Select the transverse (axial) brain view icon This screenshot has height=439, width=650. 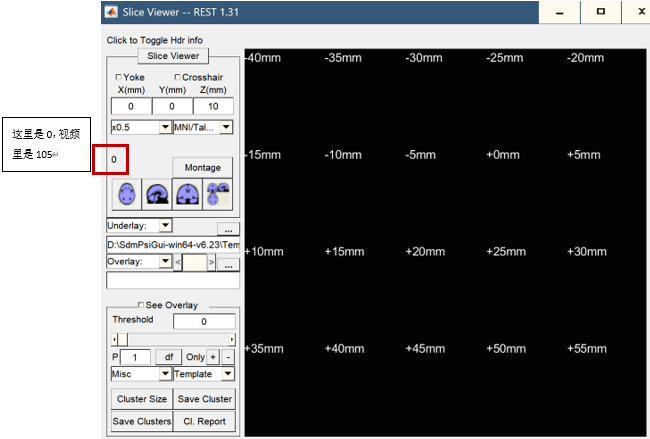[x=125, y=193]
